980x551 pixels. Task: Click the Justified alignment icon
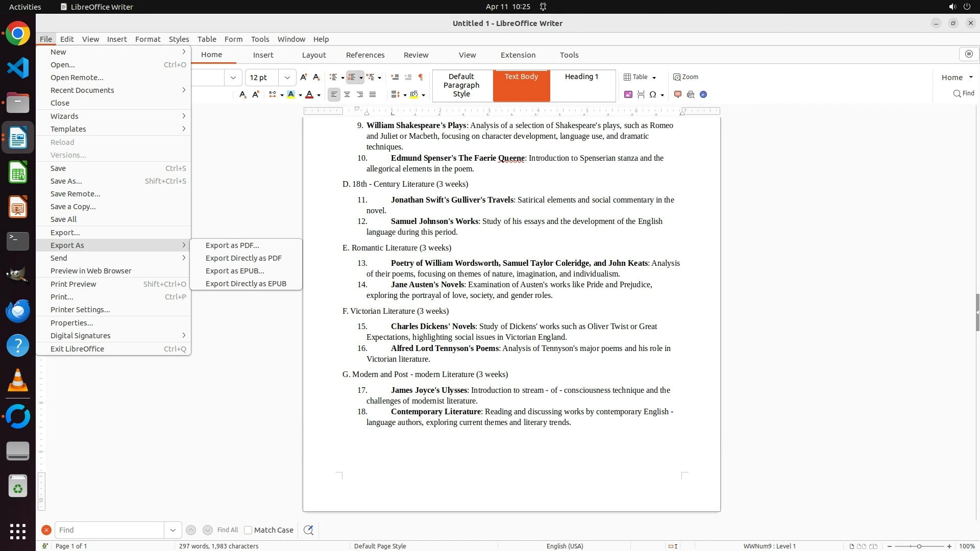pyautogui.click(x=373, y=94)
